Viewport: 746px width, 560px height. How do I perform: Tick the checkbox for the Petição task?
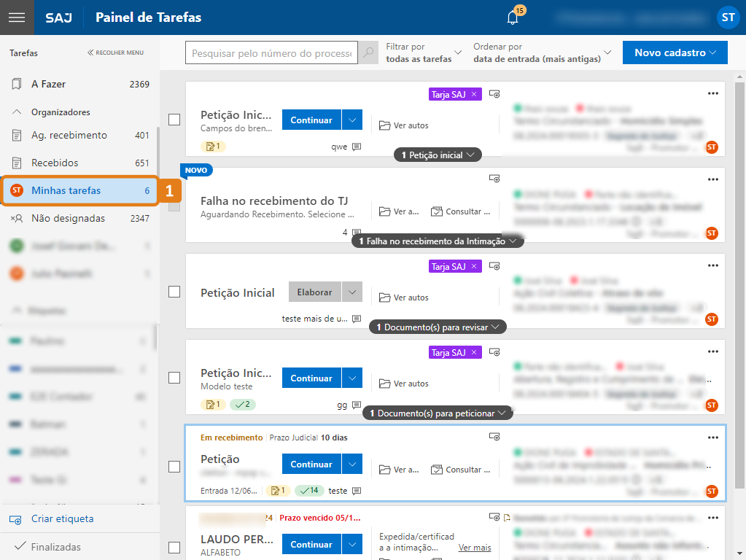(174, 466)
